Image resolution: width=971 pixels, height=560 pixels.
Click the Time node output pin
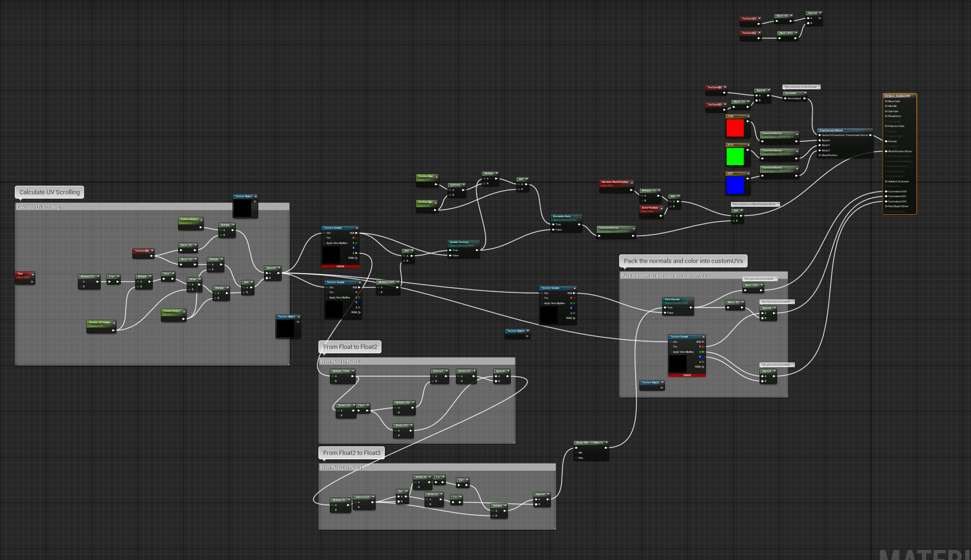pyautogui.click(x=32, y=282)
